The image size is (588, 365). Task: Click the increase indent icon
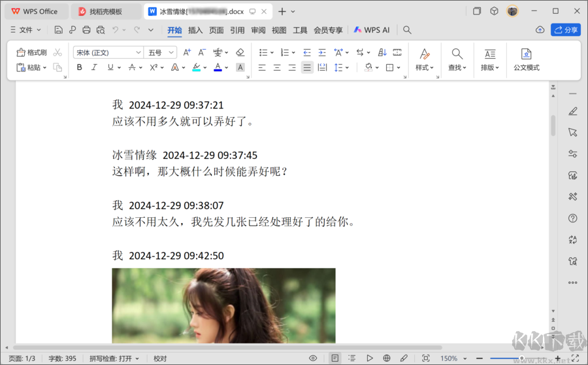[322, 52]
